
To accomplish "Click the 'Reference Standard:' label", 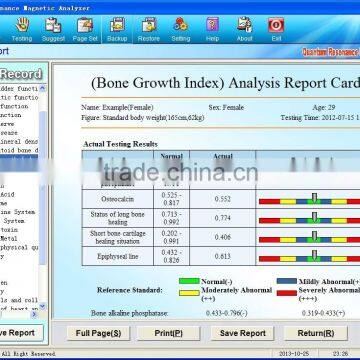I will pos(130,290).
